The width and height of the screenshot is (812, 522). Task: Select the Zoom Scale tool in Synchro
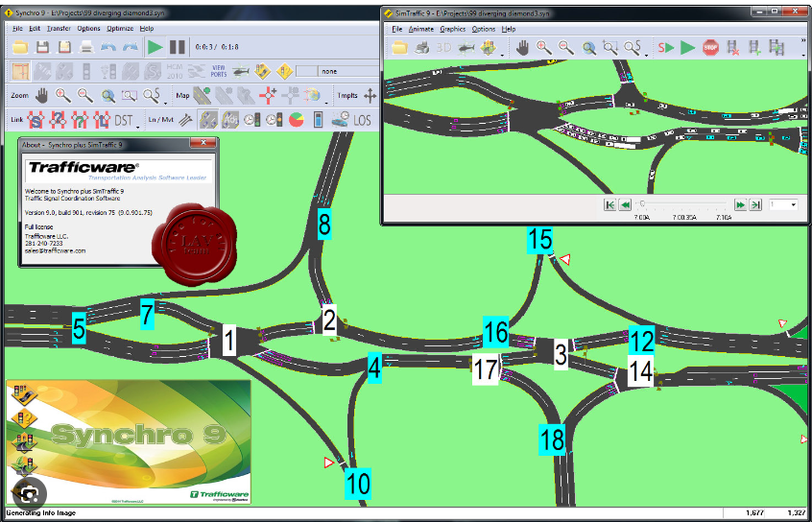click(x=152, y=95)
